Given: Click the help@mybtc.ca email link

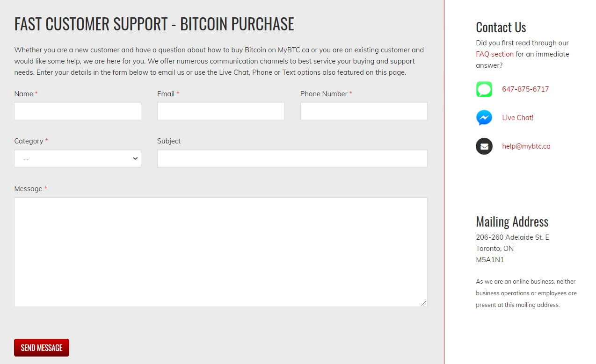Looking at the screenshot, I should [526, 146].
